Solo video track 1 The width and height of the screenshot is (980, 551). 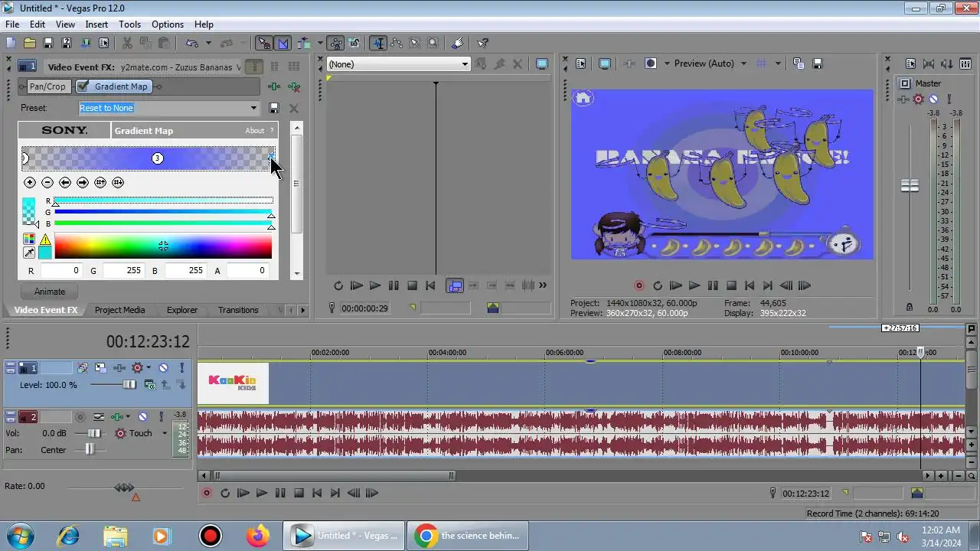point(181,368)
